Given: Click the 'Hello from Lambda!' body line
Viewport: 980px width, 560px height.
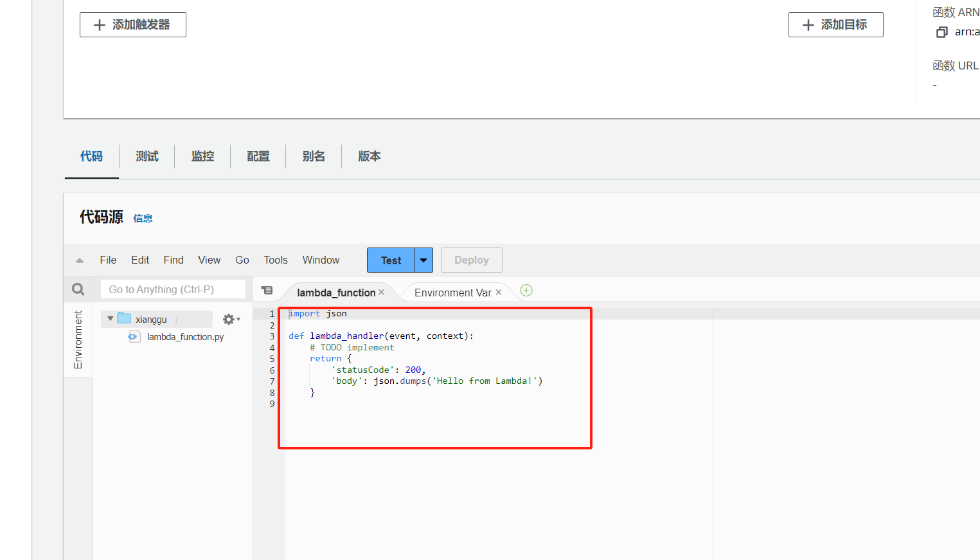Looking at the screenshot, I should click(x=437, y=381).
